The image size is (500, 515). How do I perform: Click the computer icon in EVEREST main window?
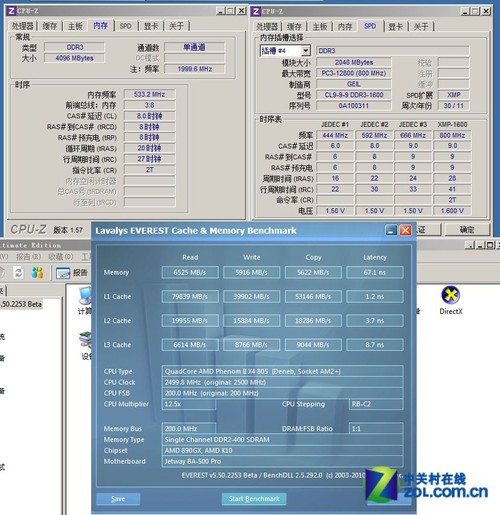pyautogui.click(x=85, y=295)
